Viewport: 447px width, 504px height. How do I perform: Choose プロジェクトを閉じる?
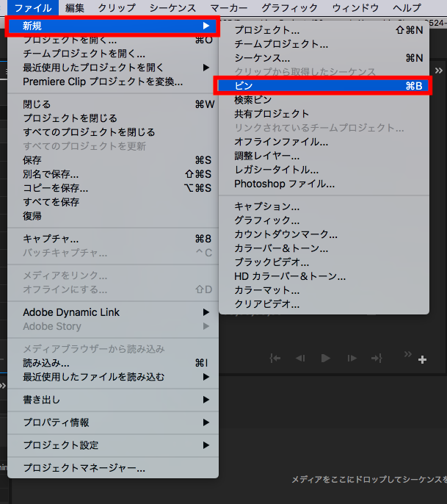pos(113,118)
